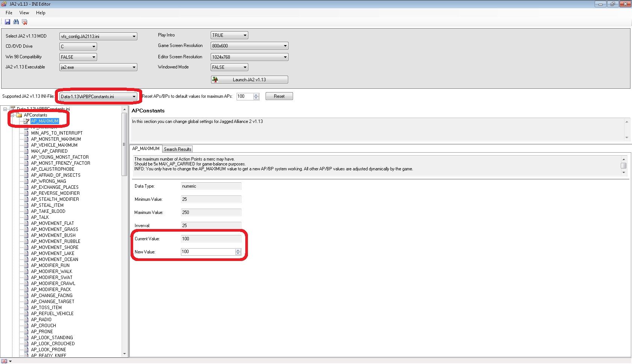
Task: Collapse the APConstants tree node
Action: [12, 115]
